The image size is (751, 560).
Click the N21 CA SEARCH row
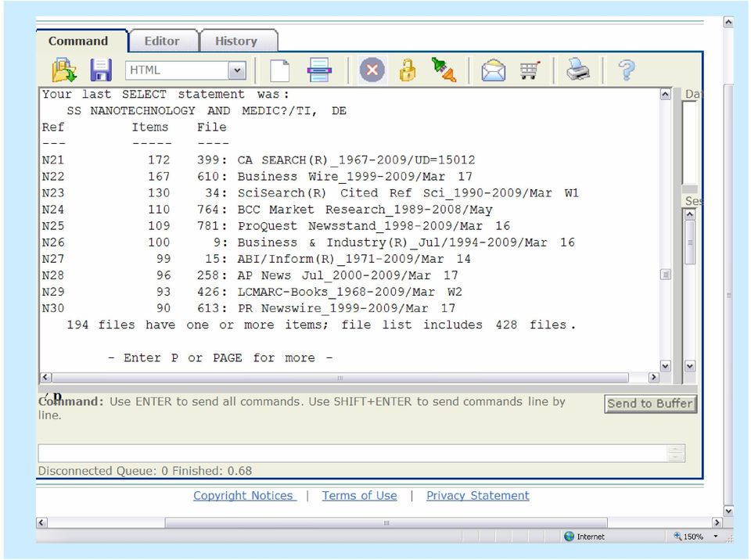click(259, 160)
